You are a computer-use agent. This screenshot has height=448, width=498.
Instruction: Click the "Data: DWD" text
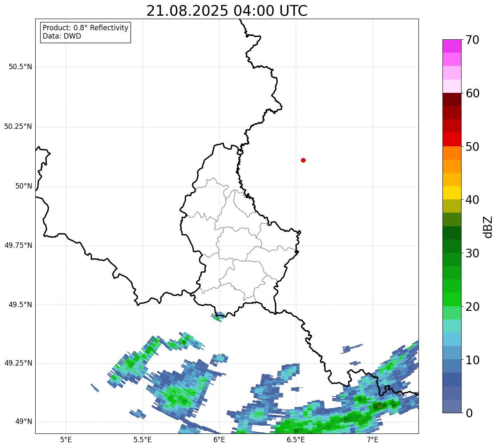tap(62, 36)
